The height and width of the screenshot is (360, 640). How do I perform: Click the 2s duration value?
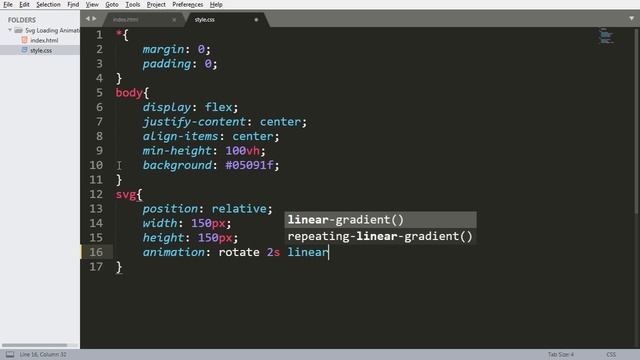tap(273, 252)
